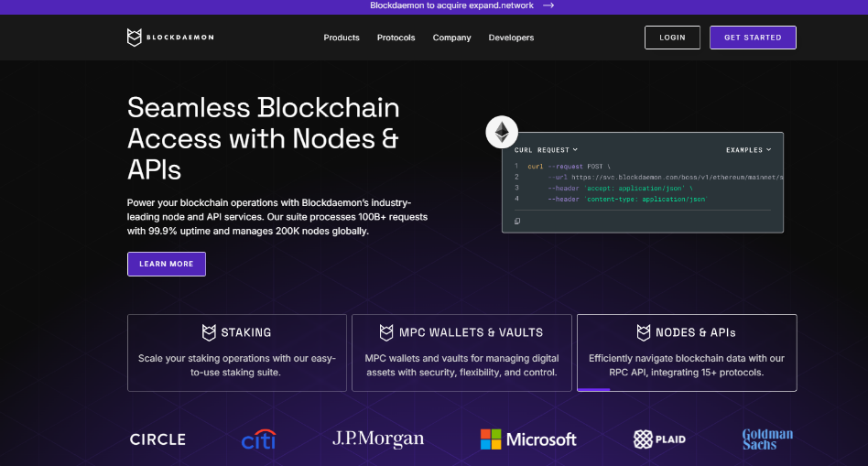This screenshot has width=868, height=466.
Task: Click the GET STARTED button
Action: click(x=753, y=38)
